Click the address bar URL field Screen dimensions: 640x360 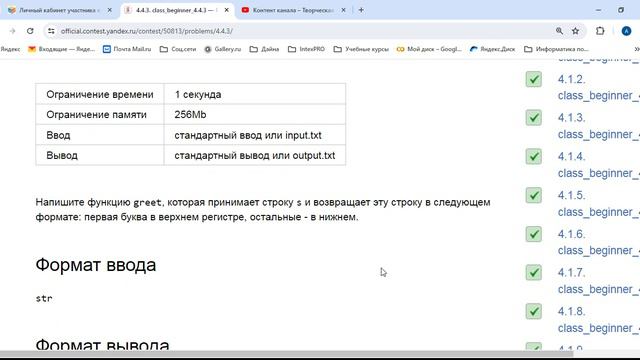coord(302,31)
